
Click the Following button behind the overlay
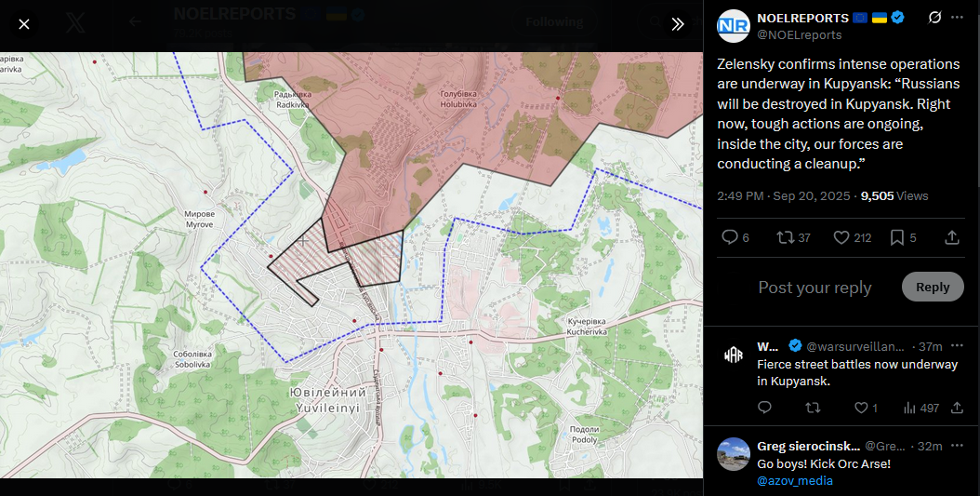pyautogui.click(x=554, y=22)
